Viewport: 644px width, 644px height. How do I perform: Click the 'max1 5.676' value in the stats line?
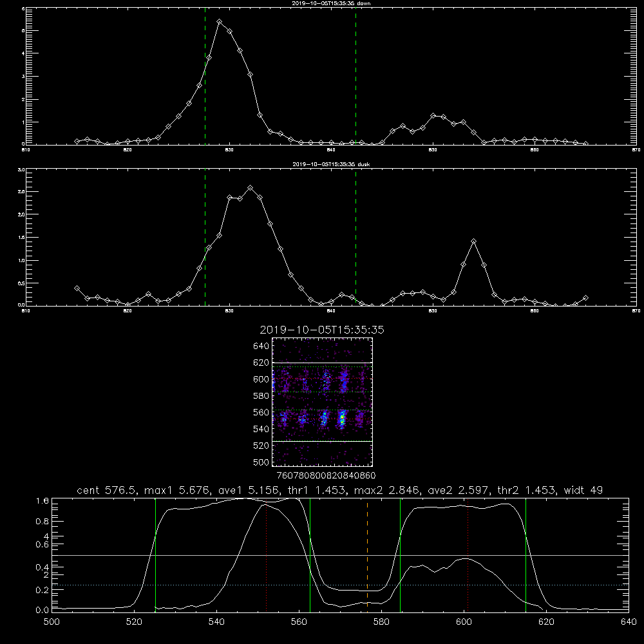pyautogui.click(x=178, y=490)
